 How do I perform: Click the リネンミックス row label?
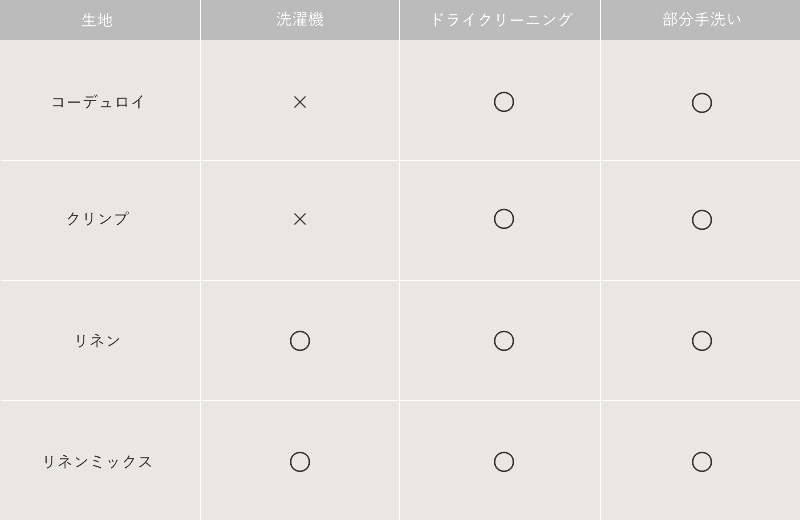click(x=97, y=462)
